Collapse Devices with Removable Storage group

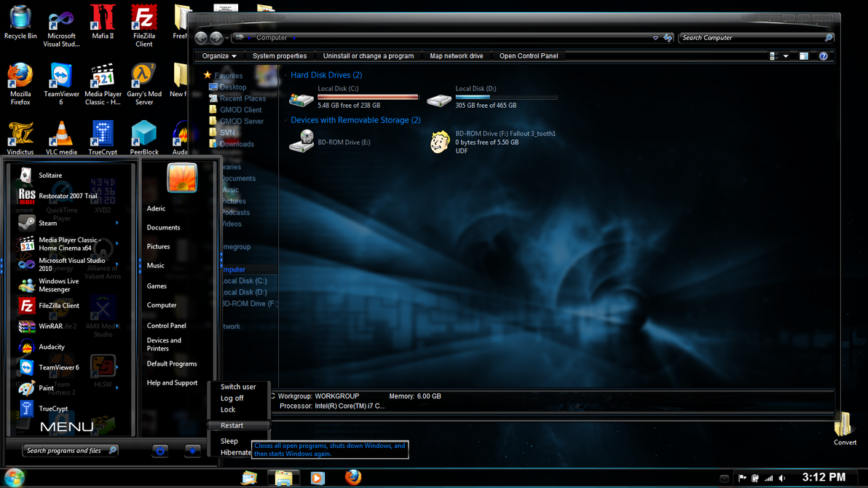[x=285, y=120]
